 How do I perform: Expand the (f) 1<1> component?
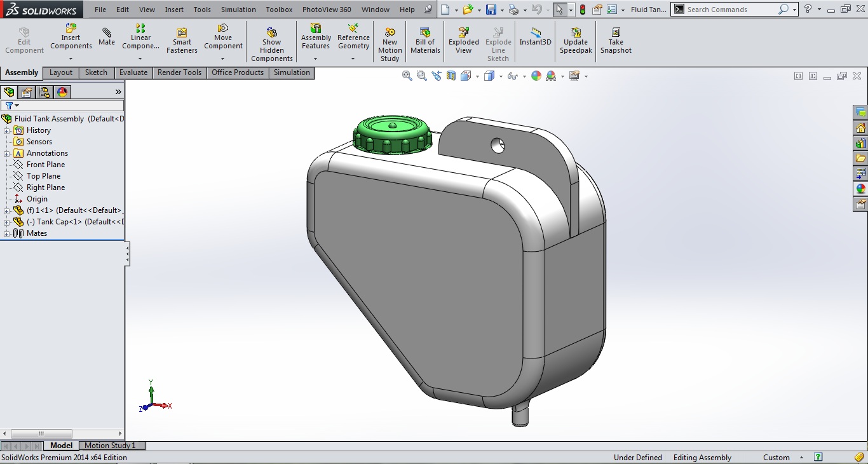(7, 210)
